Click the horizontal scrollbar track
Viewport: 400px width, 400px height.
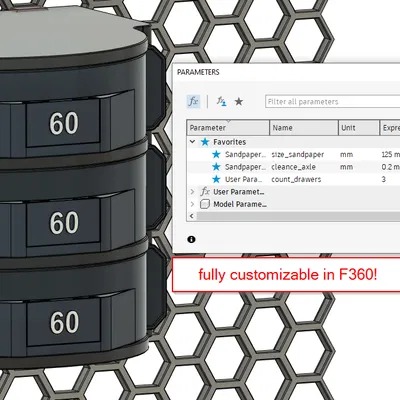click(298, 216)
